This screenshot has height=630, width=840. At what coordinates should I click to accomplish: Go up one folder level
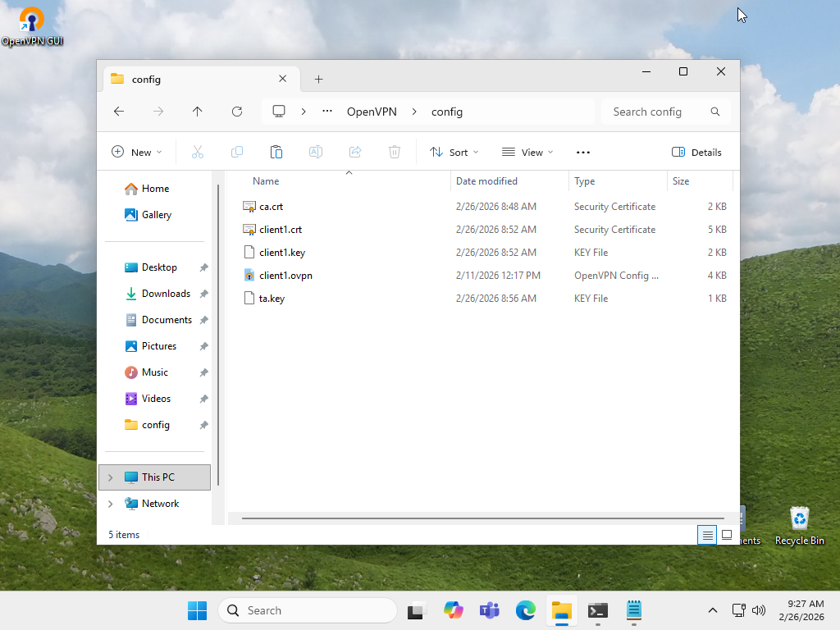tap(197, 112)
